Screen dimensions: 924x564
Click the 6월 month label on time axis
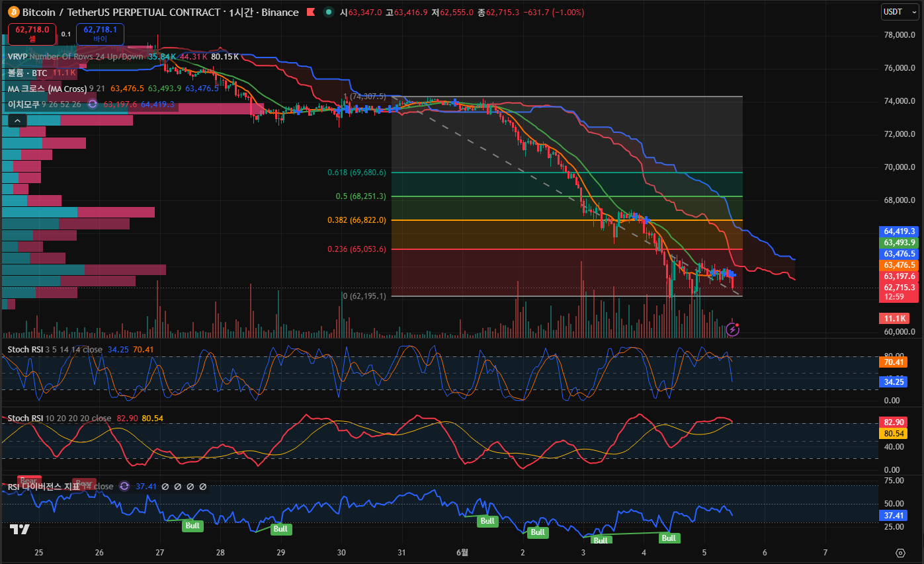[462, 552]
